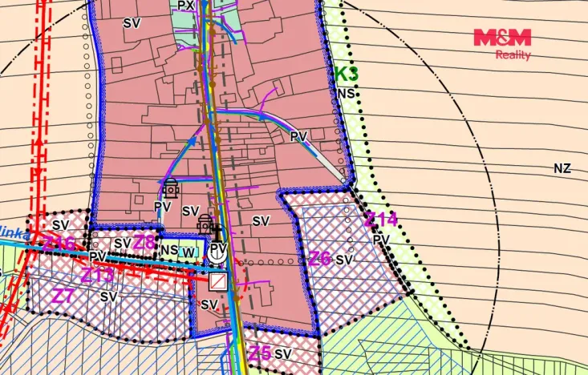Click the magenta Z7 zone label

tap(63, 296)
